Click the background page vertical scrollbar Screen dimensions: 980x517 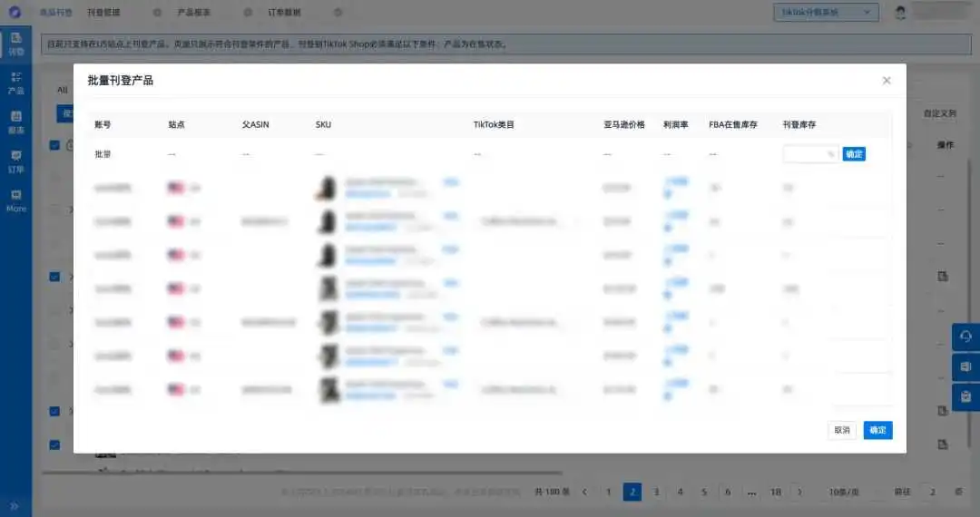pos(970,303)
